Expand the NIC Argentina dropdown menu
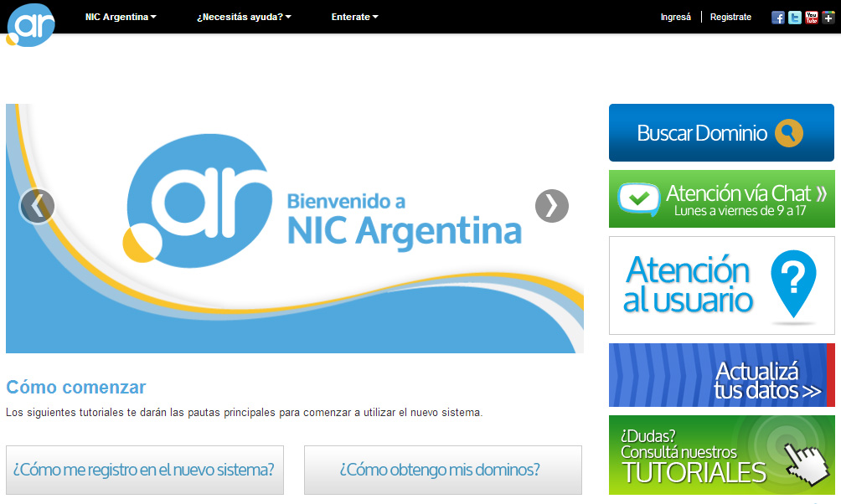841x504 pixels. point(121,17)
